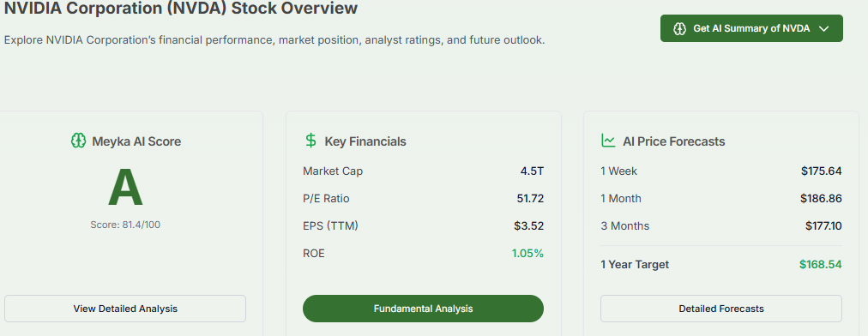Screen dimensions: 868x336
Task: Select the $175.64 forecast value
Action: tap(822, 171)
